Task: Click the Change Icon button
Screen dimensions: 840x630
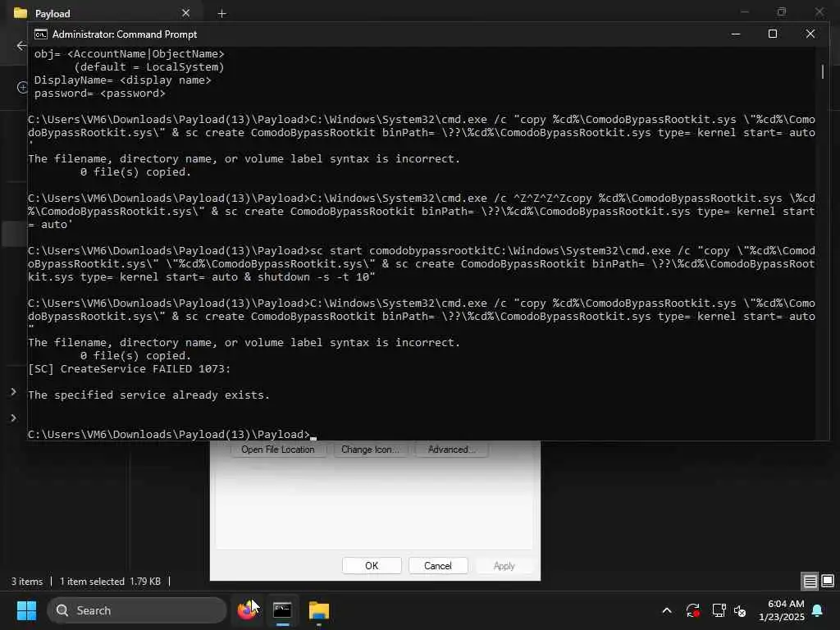Action: click(370, 450)
